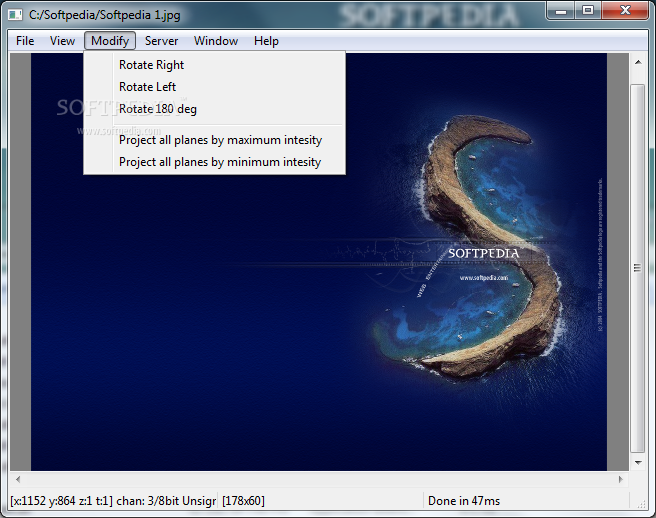Select Rotate 180 deg option
This screenshot has height=518, width=656.
point(215,109)
